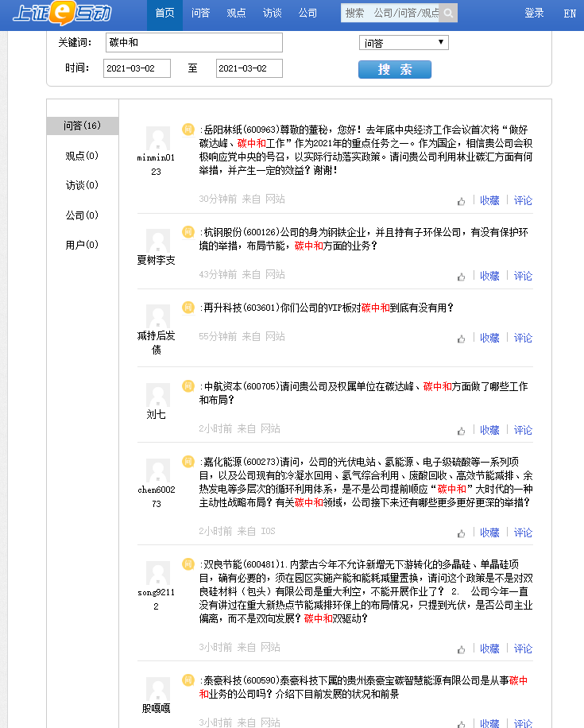Open 观点 in top navigation

point(236,13)
